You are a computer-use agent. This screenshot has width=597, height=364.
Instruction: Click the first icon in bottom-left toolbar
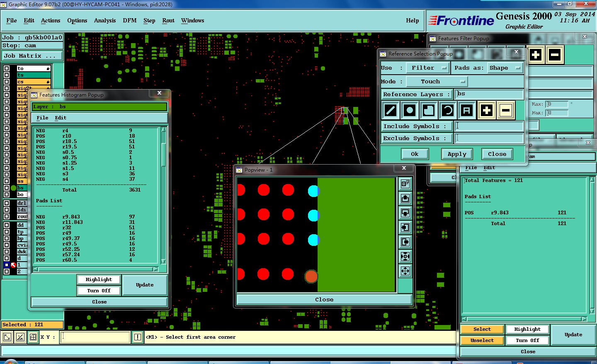pos(7,337)
